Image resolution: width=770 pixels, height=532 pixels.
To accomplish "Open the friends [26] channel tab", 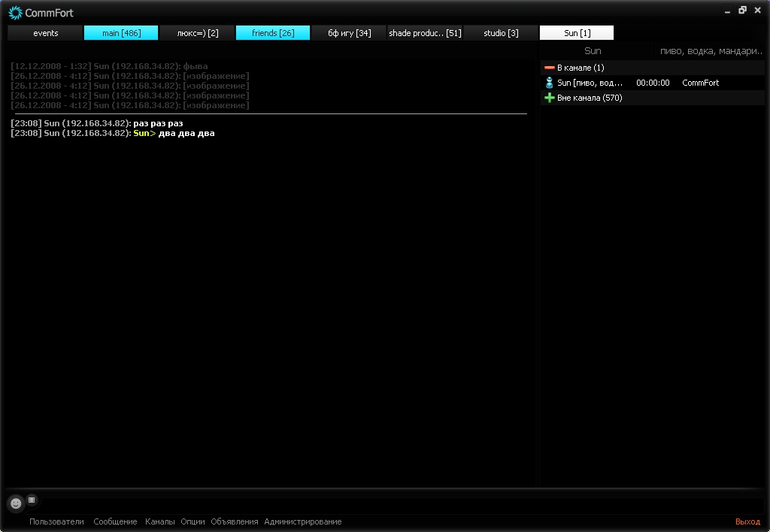I will [273, 33].
